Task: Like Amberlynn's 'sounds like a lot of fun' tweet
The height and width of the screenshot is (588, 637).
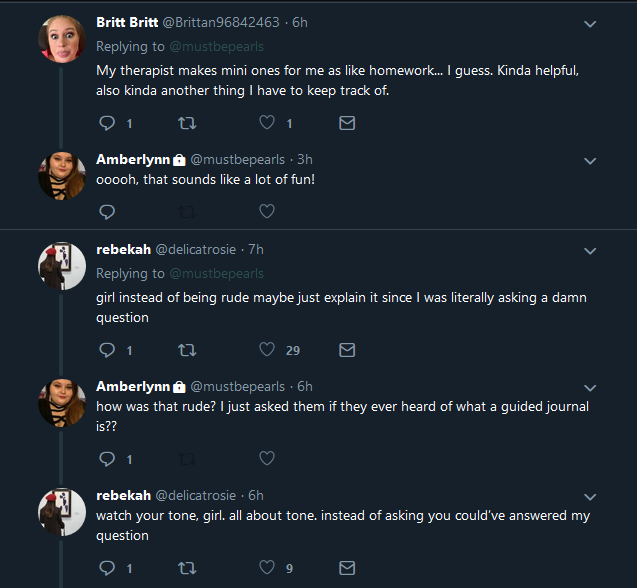Action: [x=267, y=211]
